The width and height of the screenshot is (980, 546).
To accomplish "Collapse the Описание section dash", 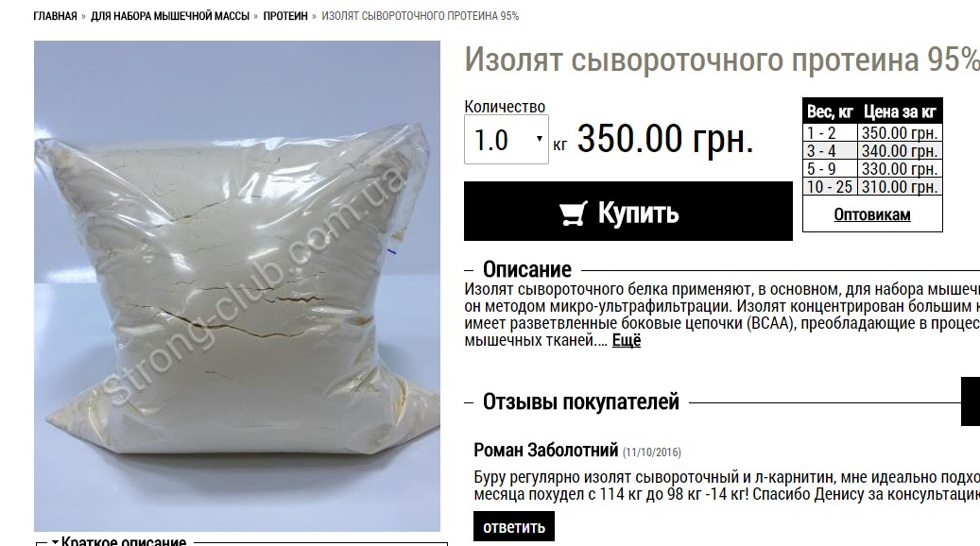I will [x=469, y=270].
